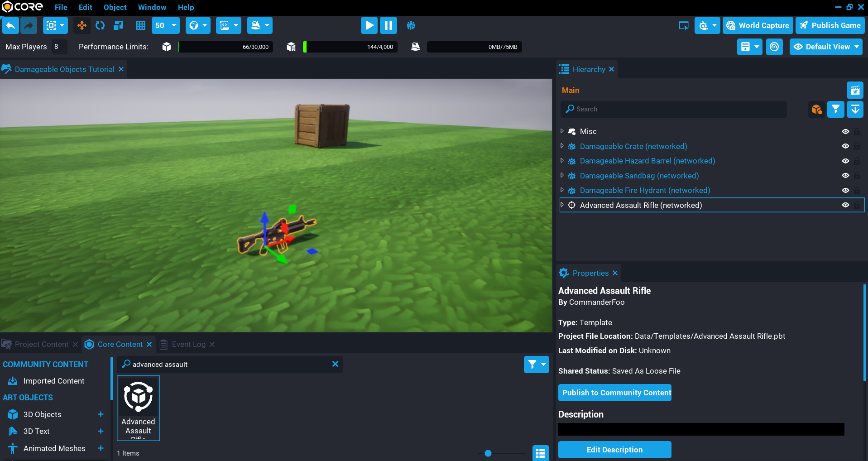
Task: Start preview with Play button
Action: click(369, 25)
